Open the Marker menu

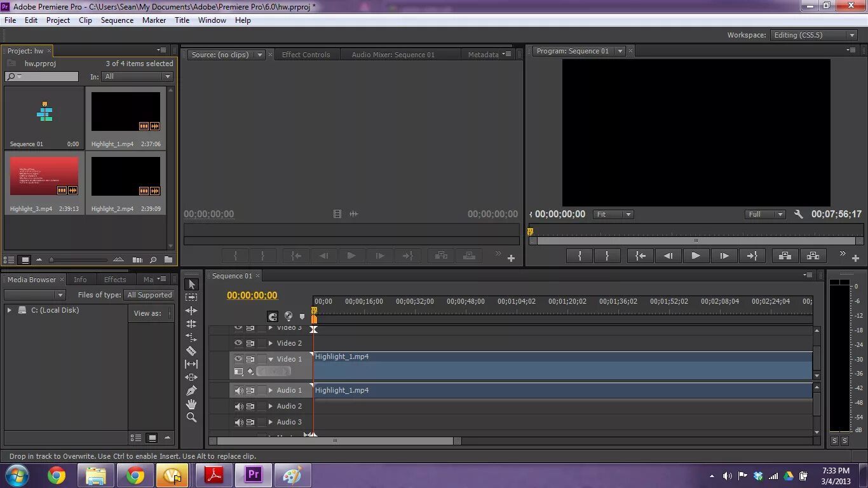click(154, 20)
